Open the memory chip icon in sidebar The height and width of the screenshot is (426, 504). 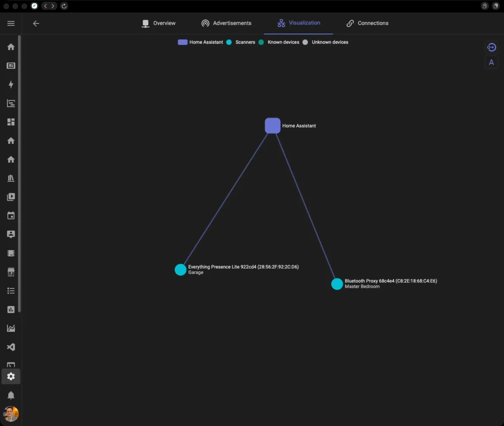point(11,253)
